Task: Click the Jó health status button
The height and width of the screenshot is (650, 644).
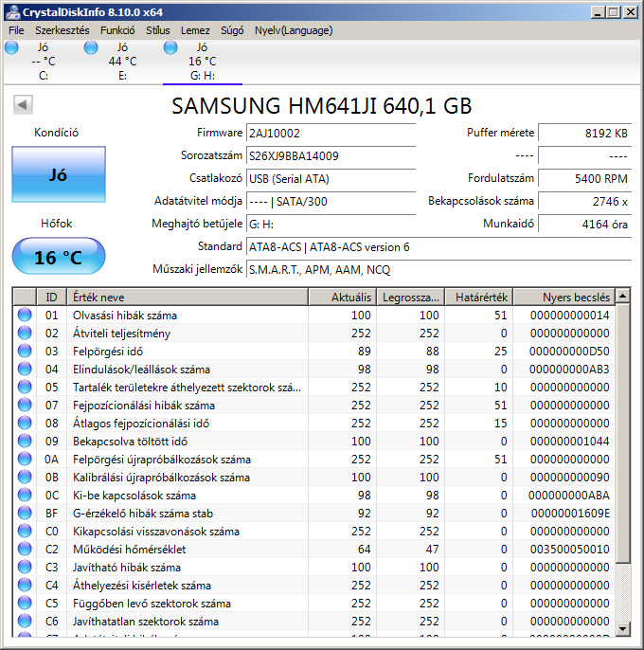Action: (x=58, y=175)
